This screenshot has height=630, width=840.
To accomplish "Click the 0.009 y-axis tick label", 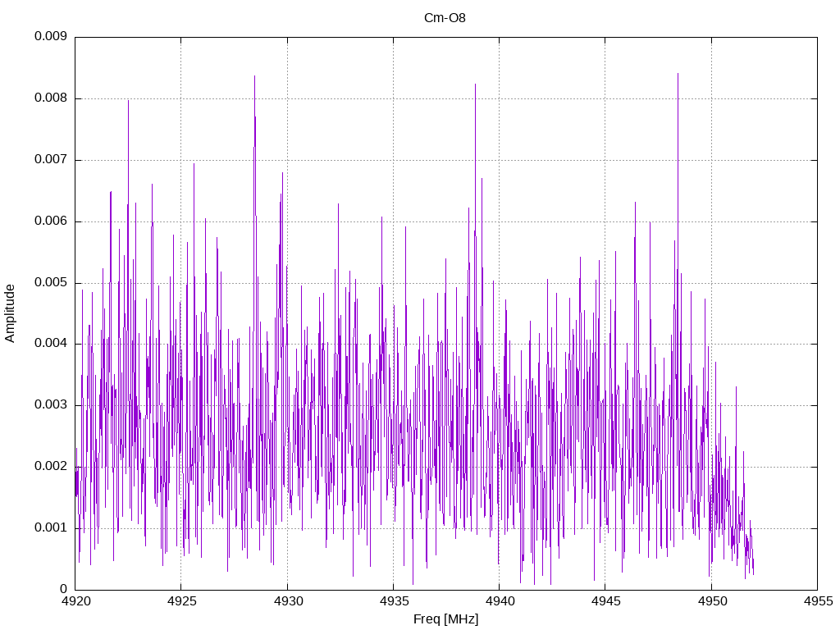I will [x=50, y=36].
